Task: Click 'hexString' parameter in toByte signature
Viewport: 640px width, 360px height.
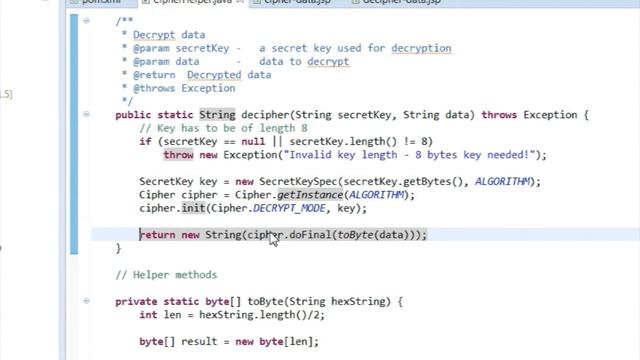Action: (358, 301)
